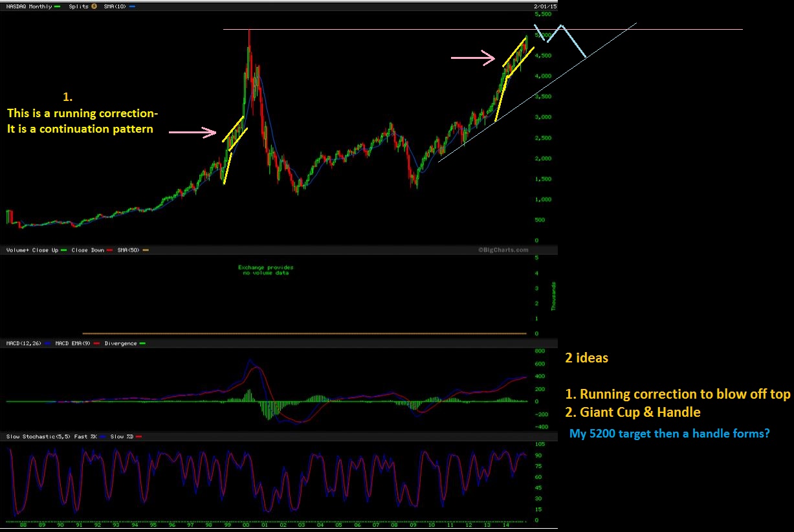Click the 400 MACD axis value

click(x=538, y=376)
